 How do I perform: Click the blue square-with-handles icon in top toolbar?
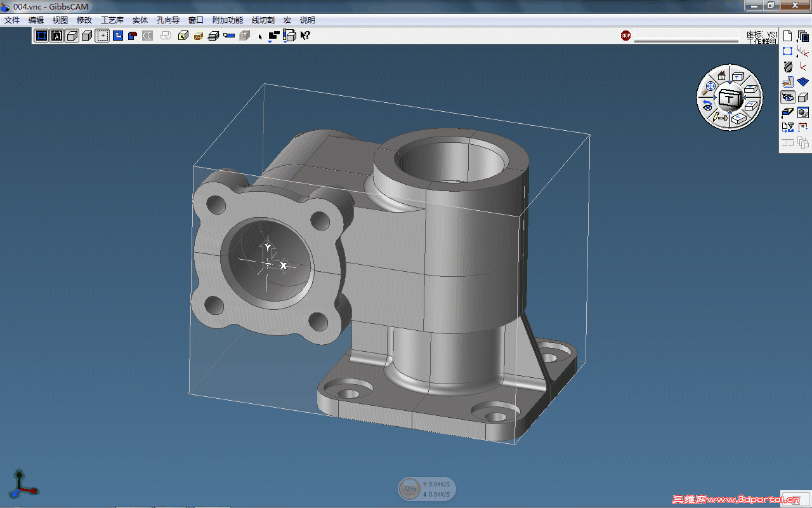(x=41, y=36)
